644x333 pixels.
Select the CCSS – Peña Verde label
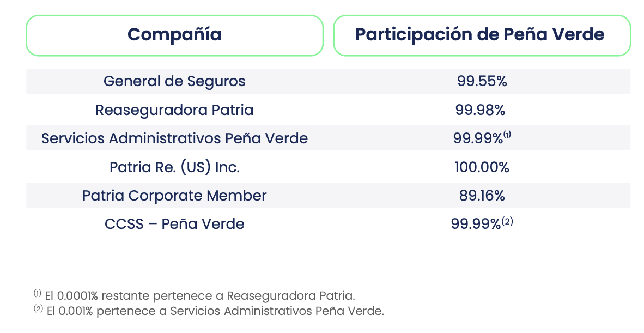(x=174, y=224)
